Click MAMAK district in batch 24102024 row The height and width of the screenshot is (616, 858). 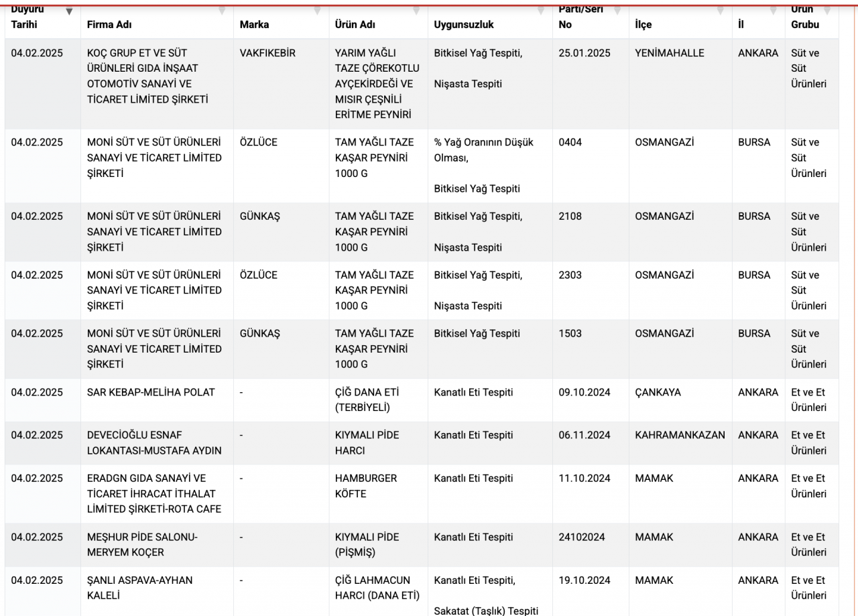654,537
